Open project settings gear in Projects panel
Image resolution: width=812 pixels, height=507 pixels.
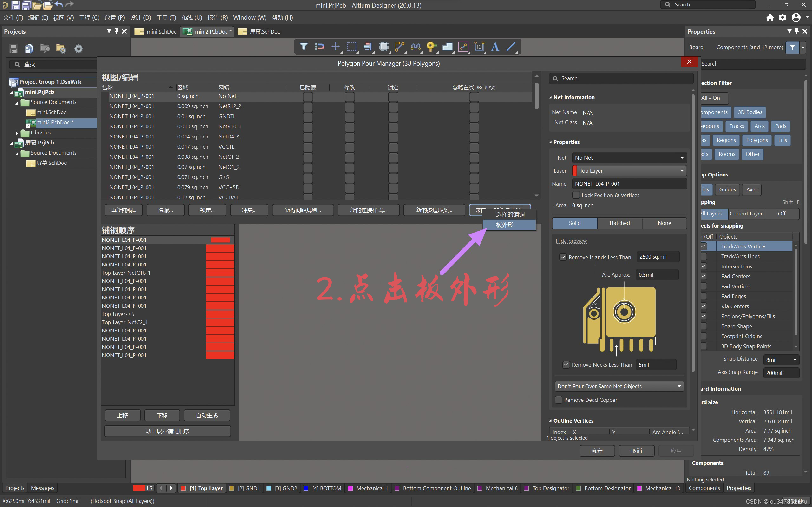[78, 49]
